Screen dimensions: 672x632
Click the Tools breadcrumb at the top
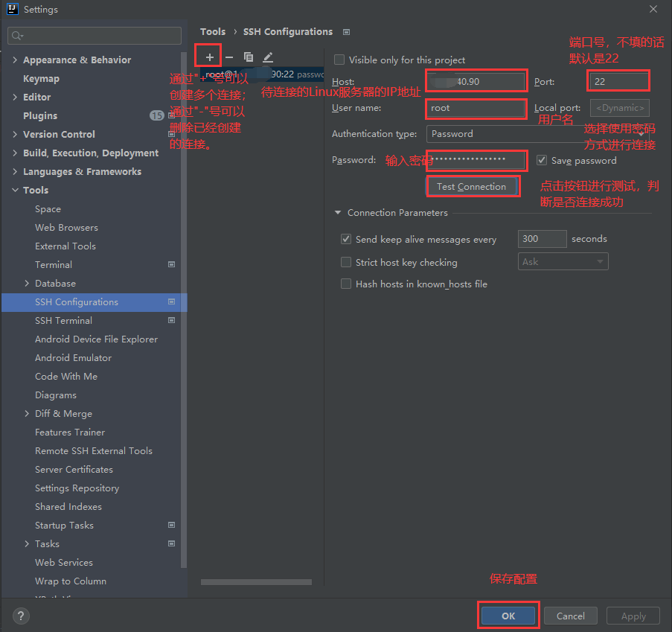pos(213,32)
